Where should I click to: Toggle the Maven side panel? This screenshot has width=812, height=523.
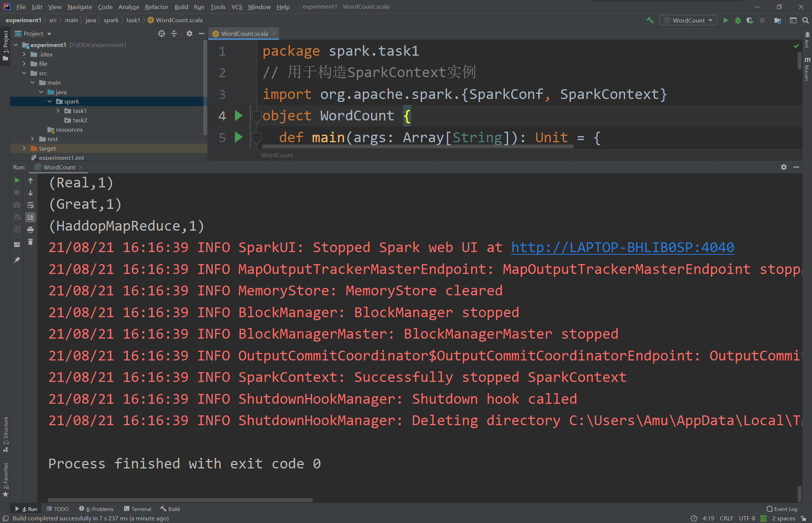tap(807, 69)
